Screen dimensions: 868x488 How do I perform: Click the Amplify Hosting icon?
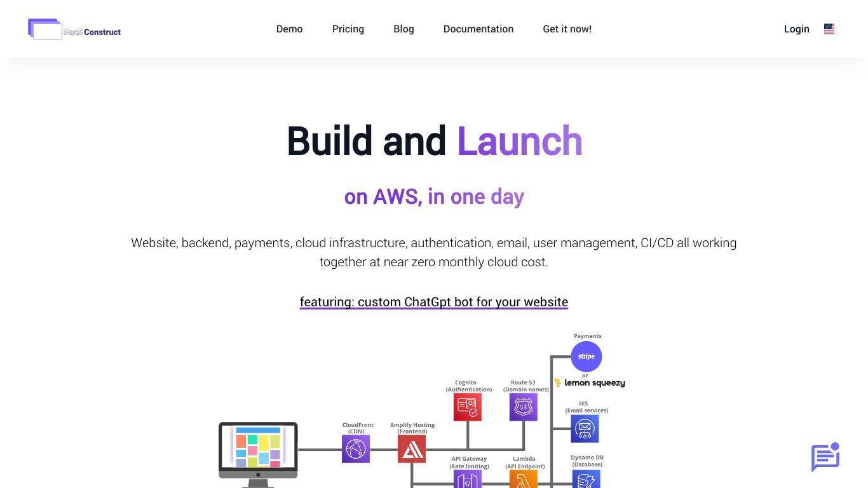pos(412,449)
